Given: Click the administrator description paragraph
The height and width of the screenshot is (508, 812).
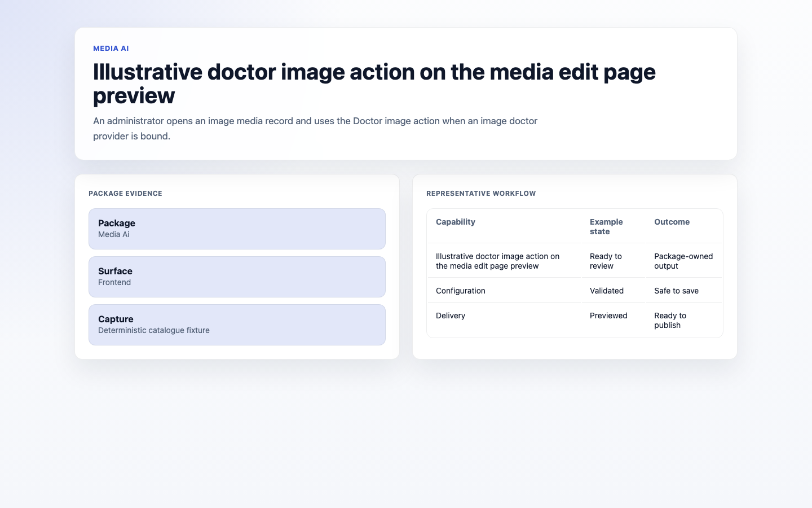Looking at the screenshot, I should click(x=315, y=128).
